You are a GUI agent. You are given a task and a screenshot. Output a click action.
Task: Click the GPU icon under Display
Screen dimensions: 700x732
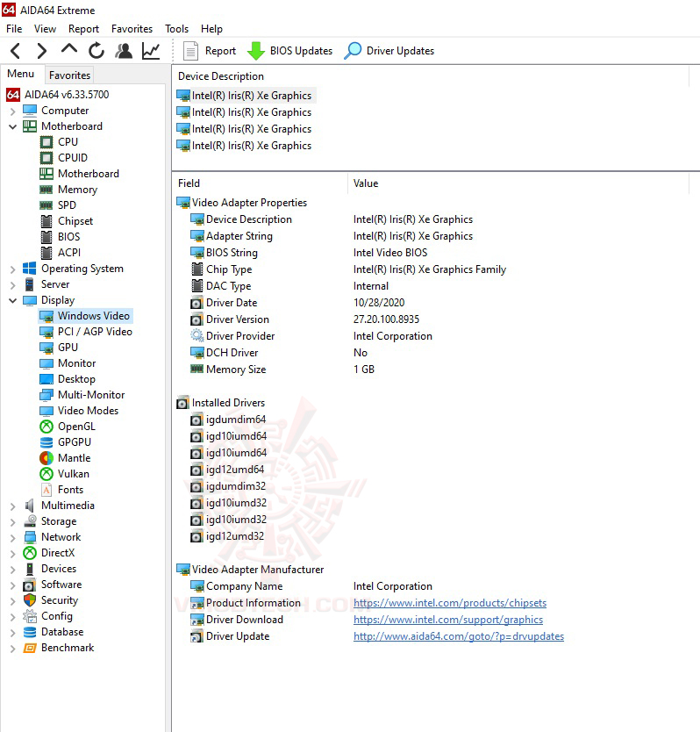pyautogui.click(x=46, y=348)
